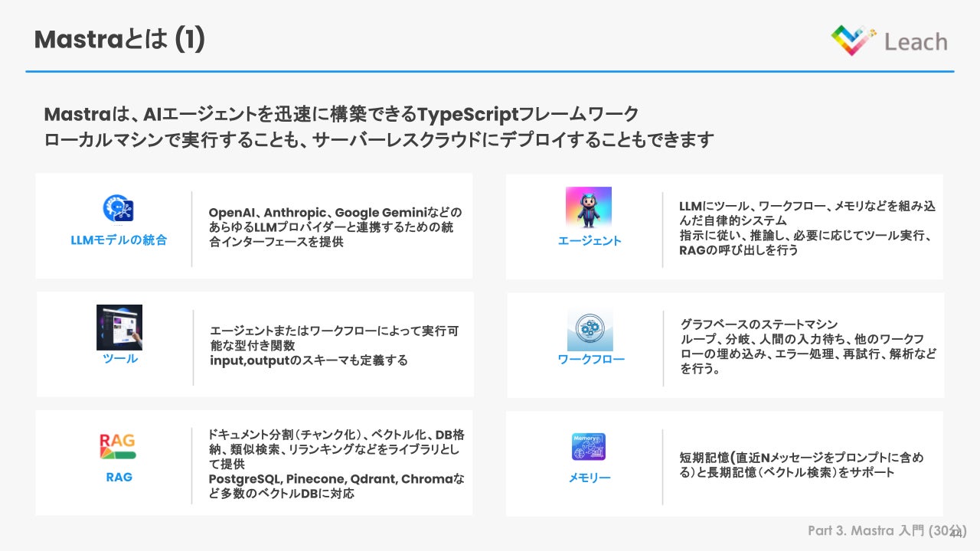The width and height of the screenshot is (980, 551).
Task: Click the '短期記憶(直近Nメッセージ' description
Action: click(x=802, y=465)
